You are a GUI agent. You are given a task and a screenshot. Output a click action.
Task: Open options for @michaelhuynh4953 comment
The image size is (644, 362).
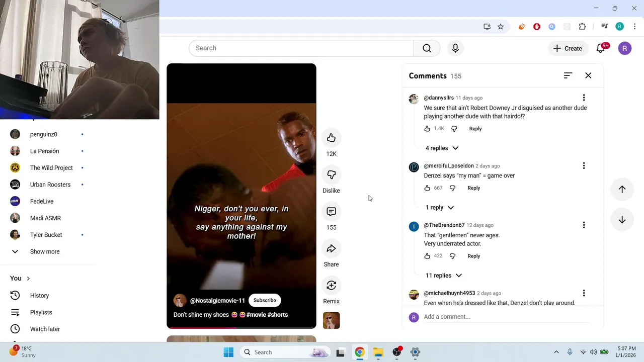584,293
